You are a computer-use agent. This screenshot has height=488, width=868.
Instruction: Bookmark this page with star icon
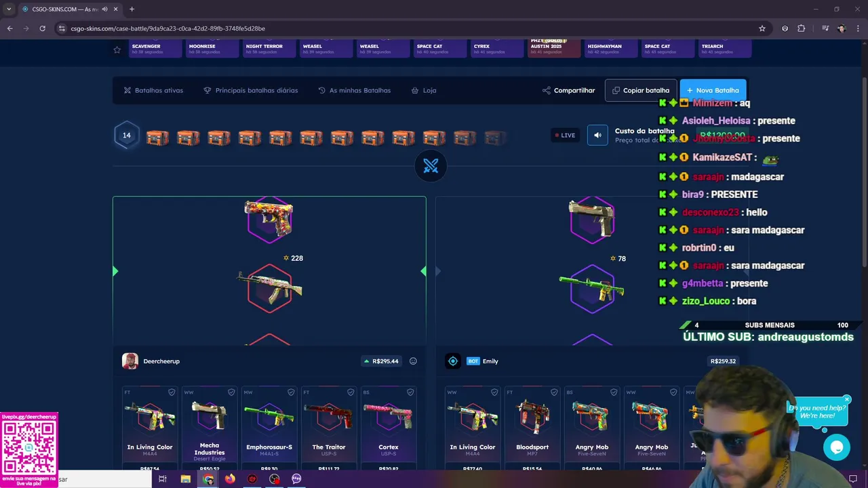coord(762,28)
